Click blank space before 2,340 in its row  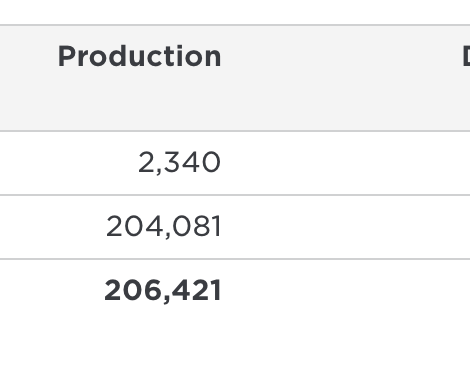pyautogui.click(x=67, y=163)
